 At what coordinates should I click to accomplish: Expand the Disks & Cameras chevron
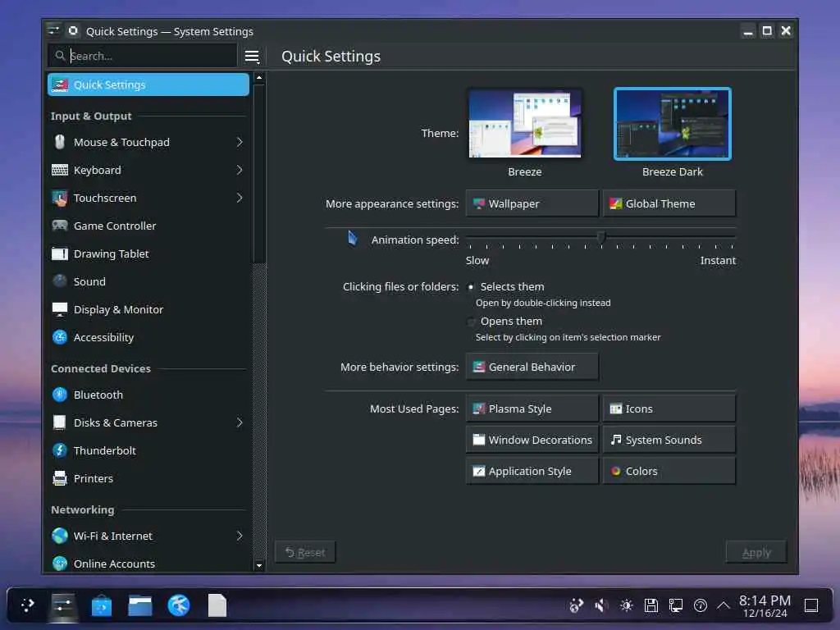pos(240,422)
